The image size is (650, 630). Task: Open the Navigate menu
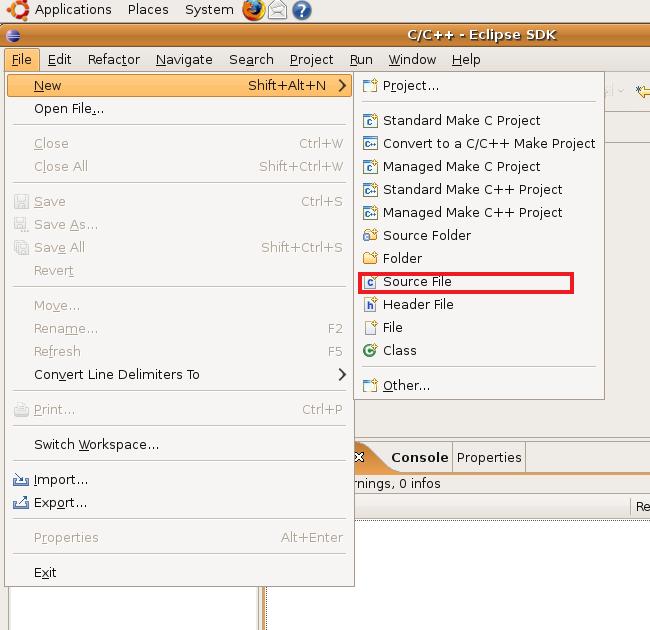184,60
